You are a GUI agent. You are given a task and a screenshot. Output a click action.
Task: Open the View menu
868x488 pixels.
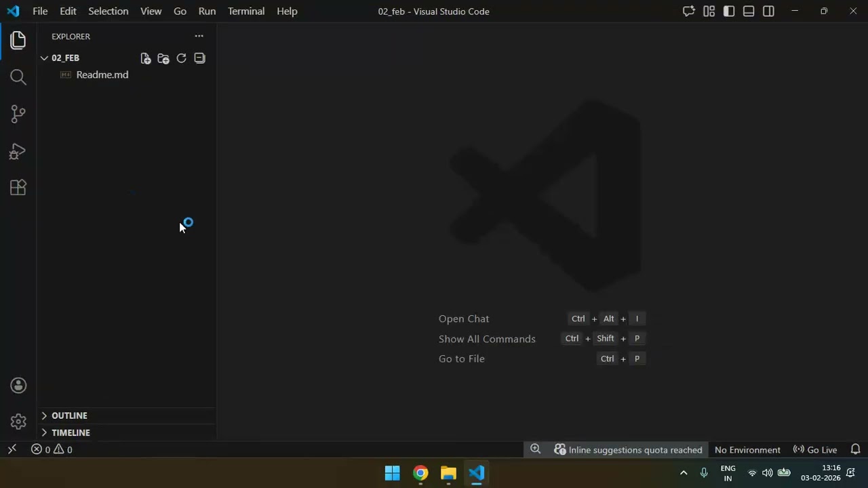151,12
